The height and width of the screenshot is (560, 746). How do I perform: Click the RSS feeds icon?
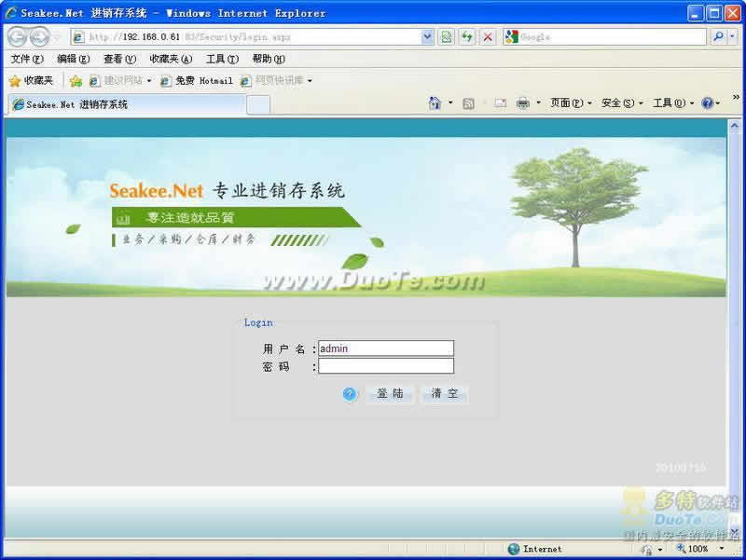[468, 103]
